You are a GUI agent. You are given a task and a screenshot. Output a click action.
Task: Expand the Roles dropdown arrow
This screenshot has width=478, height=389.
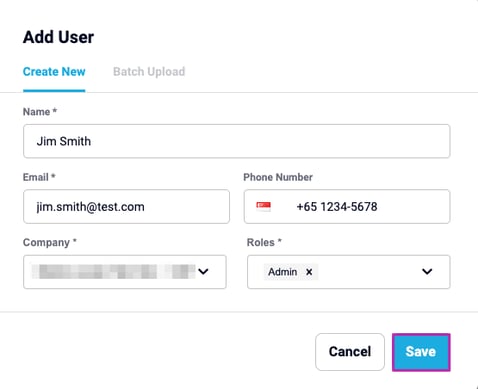(427, 272)
